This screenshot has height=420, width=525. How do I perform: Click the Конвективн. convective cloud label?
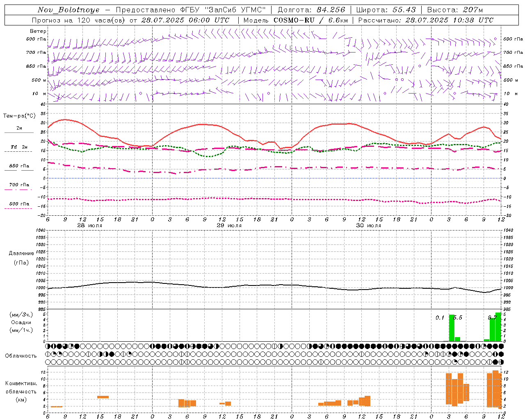(x=21, y=383)
